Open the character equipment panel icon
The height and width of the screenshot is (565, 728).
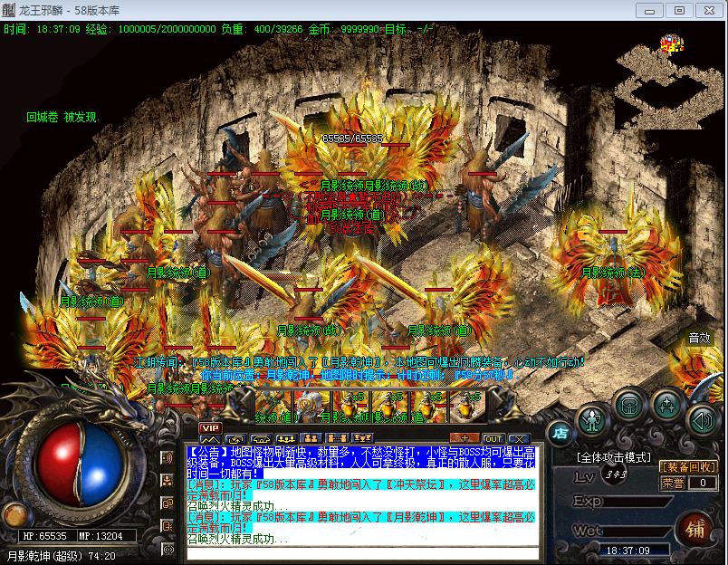point(592,421)
